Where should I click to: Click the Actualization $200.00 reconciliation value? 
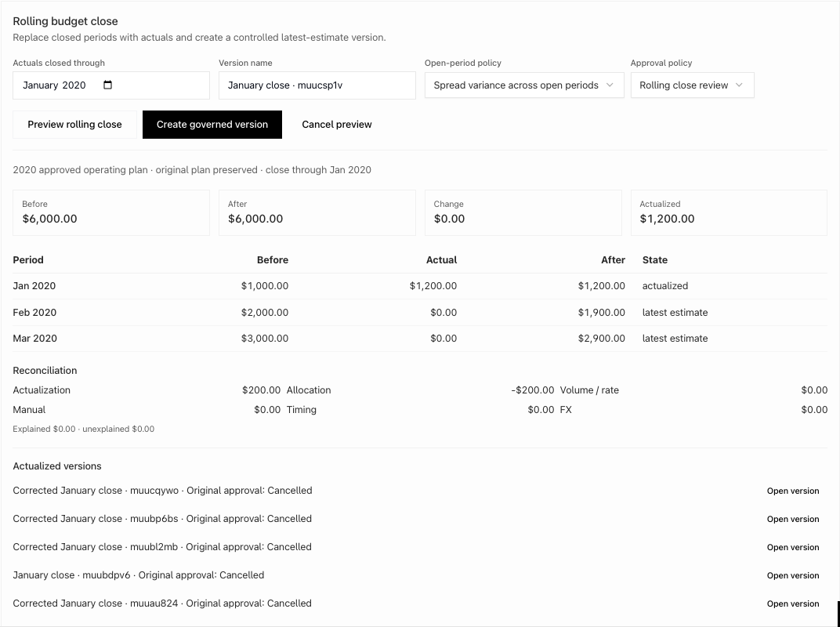pos(261,390)
